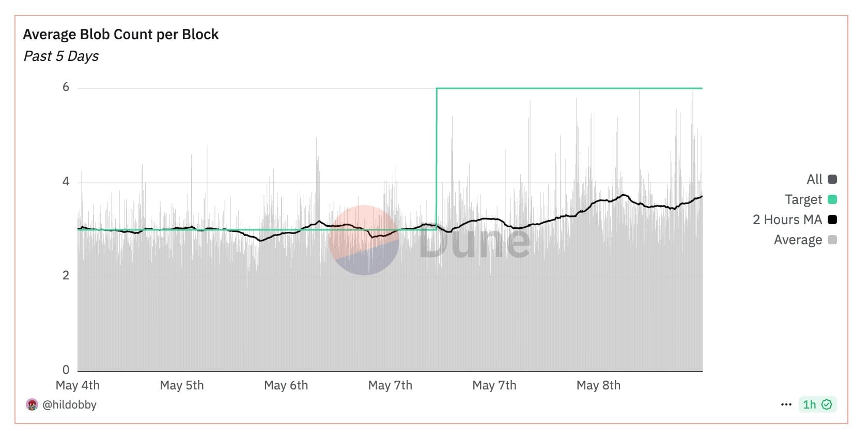Toggle the All series legend label

pyautogui.click(x=814, y=179)
